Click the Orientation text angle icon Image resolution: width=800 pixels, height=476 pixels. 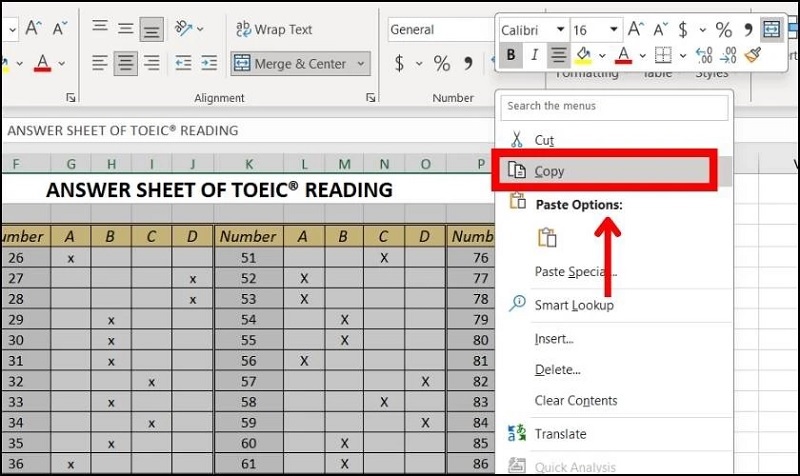[x=186, y=29]
